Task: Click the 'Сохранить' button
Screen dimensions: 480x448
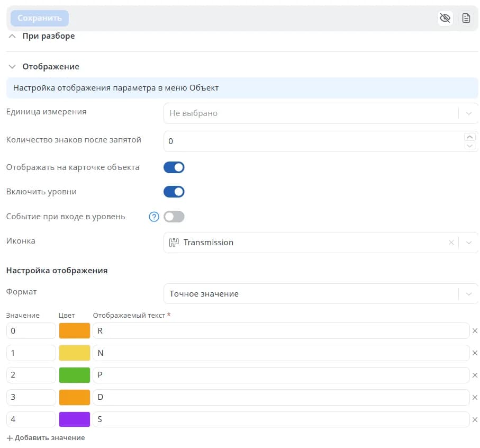Action: tap(40, 18)
